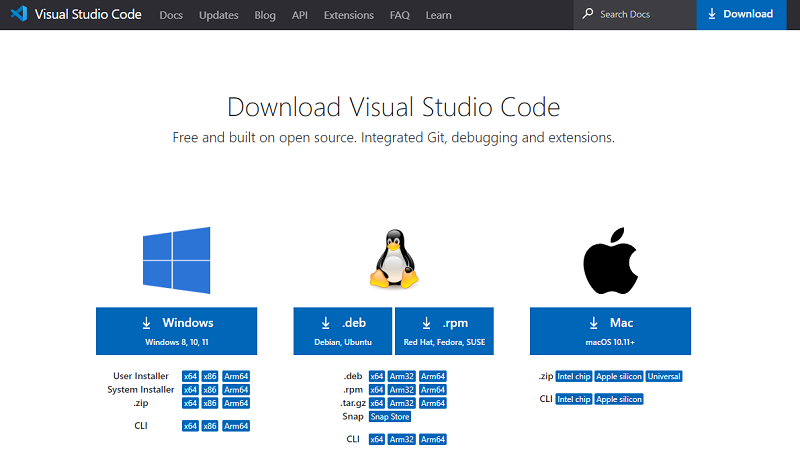Screen dimensions: 800x451
Task: Download Mac CLI for Apple silicon
Action: click(x=619, y=399)
